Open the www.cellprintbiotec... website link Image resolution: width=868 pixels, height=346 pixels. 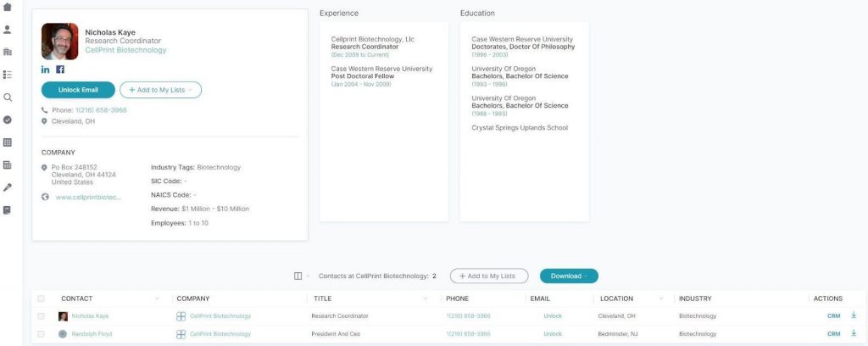(x=88, y=197)
